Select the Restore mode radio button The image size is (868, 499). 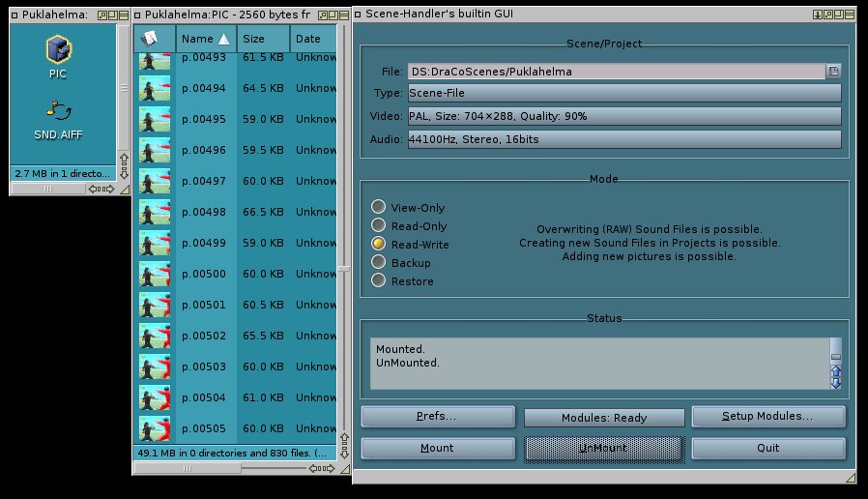379,280
